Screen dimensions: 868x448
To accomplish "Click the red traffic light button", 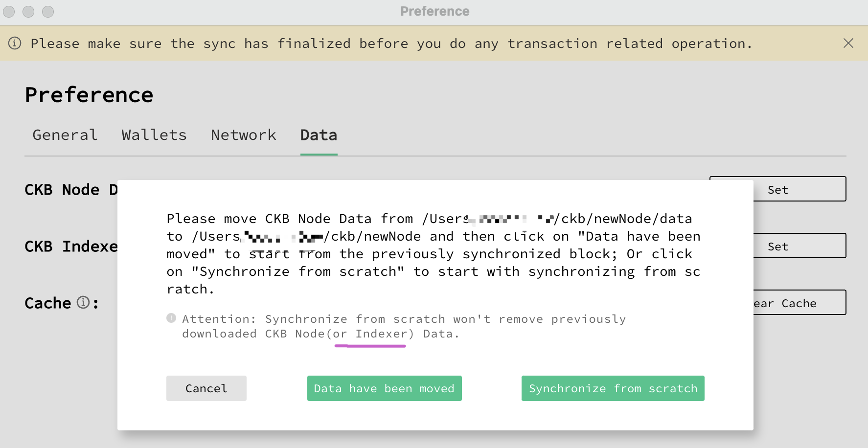I will (8, 11).
